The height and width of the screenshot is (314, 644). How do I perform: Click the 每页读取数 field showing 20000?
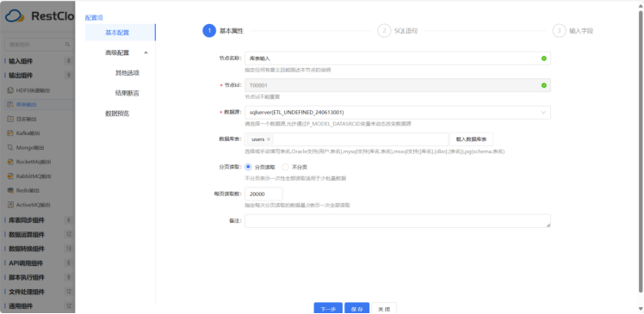coord(263,194)
